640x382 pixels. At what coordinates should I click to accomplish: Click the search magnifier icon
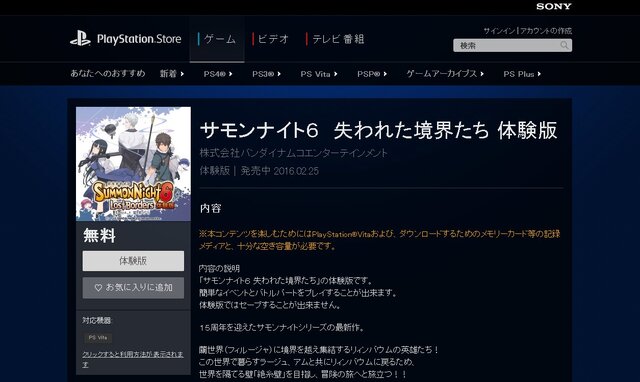coord(564,45)
